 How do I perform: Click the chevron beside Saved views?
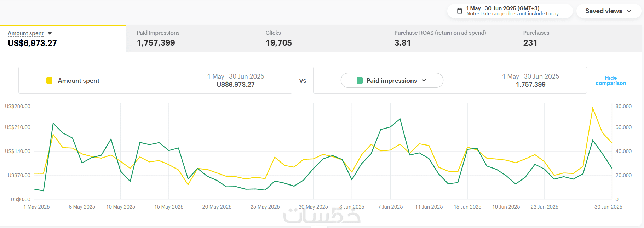click(629, 11)
